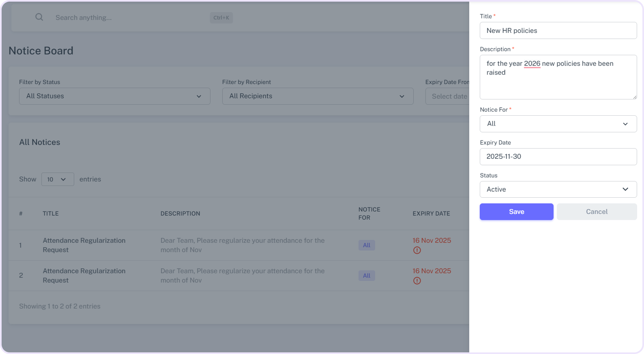Click the Ctrl+K shortcut badge

click(221, 18)
